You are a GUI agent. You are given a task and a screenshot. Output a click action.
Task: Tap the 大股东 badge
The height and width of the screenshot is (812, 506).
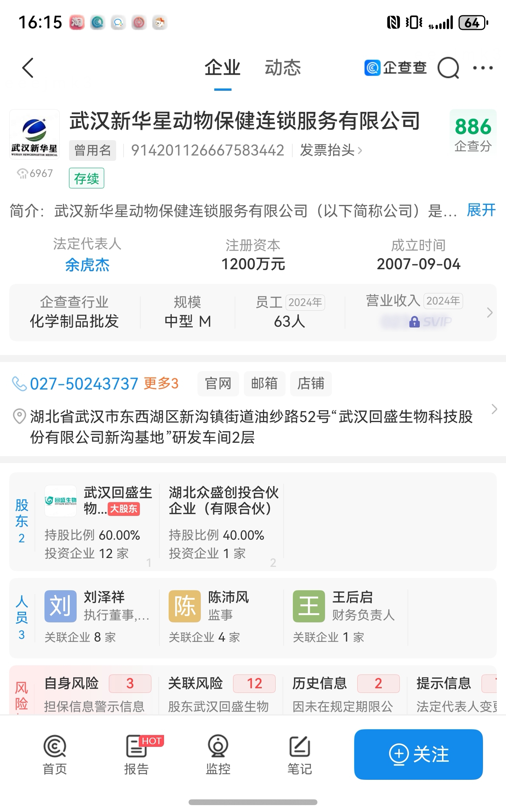click(x=124, y=509)
